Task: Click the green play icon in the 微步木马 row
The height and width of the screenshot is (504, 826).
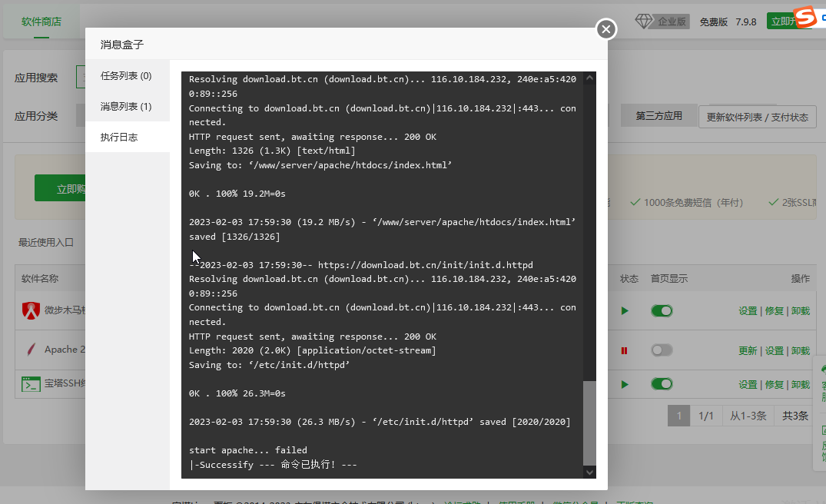Action: [x=625, y=310]
